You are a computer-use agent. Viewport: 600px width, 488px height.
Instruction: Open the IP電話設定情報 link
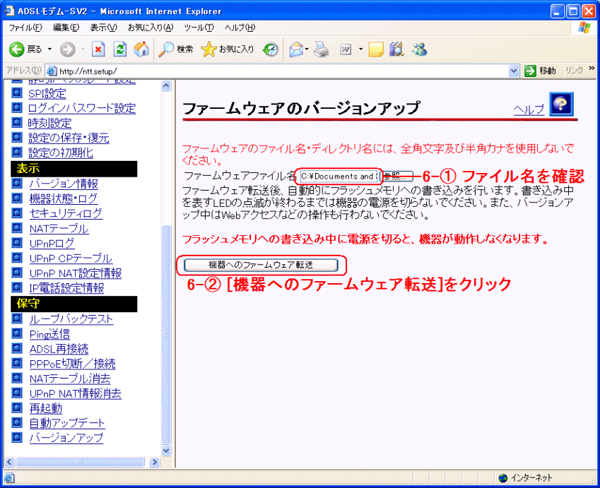[x=67, y=288]
